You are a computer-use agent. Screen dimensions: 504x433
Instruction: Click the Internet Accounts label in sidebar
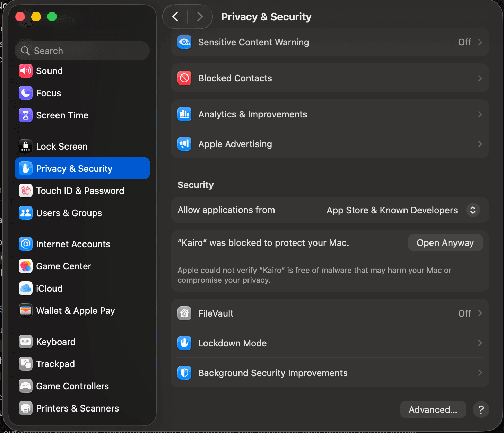click(73, 244)
